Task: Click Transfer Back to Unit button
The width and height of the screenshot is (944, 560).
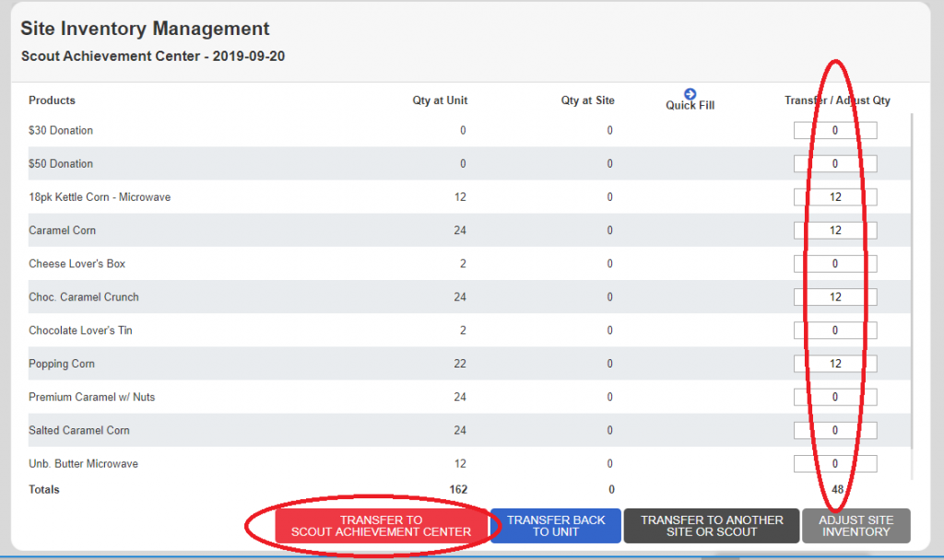Action: coord(556,526)
